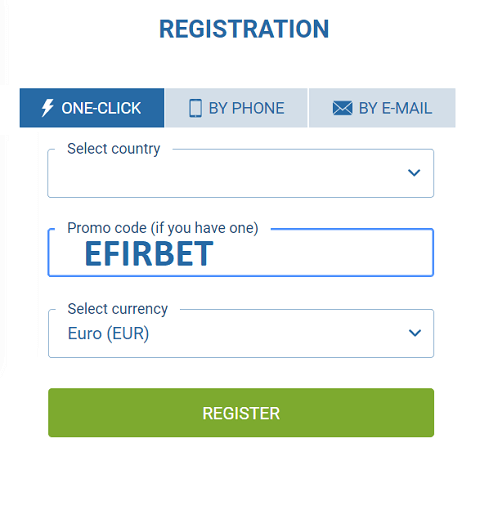Switch to the ONE-CLICK registration tab

[92, 108]
